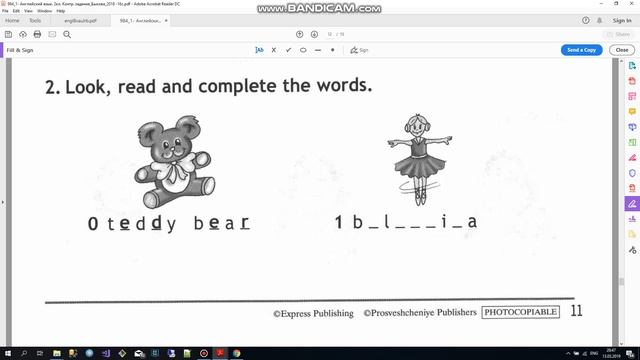640x360 pixels.
Task: Click the Export PDF icon in right pane
Action: (632, 66)
